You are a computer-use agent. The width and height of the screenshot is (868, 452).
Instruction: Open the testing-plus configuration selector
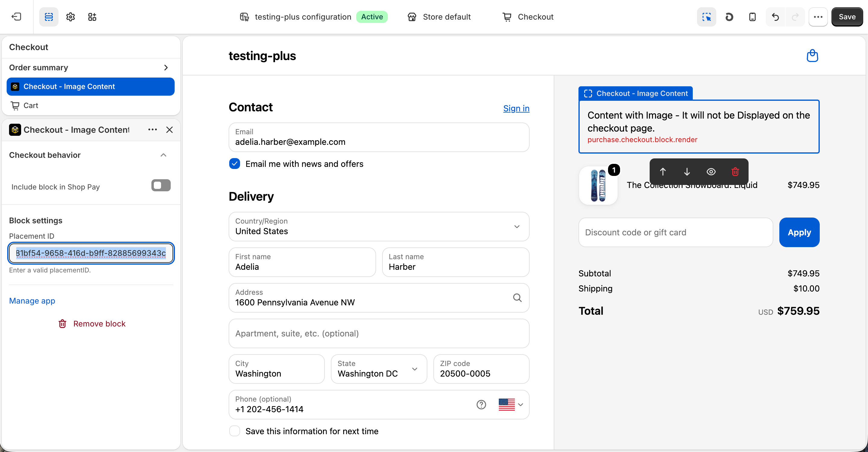[314, 17]
